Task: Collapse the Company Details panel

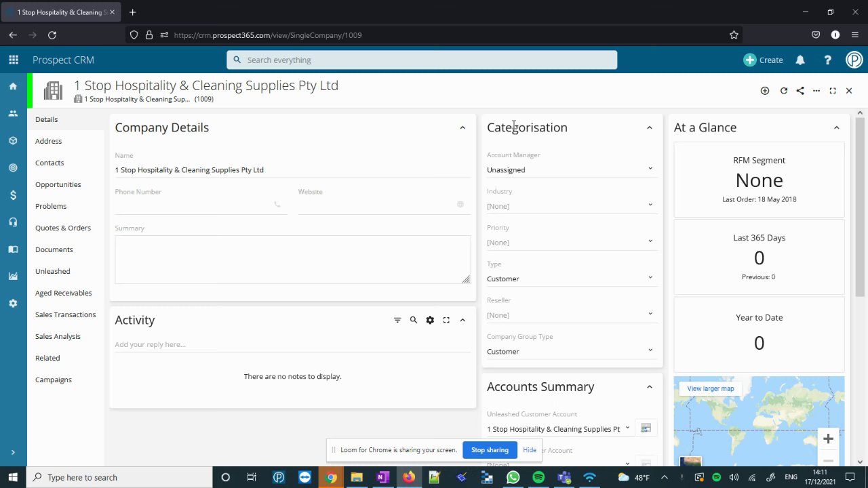Action: [462, 127]
